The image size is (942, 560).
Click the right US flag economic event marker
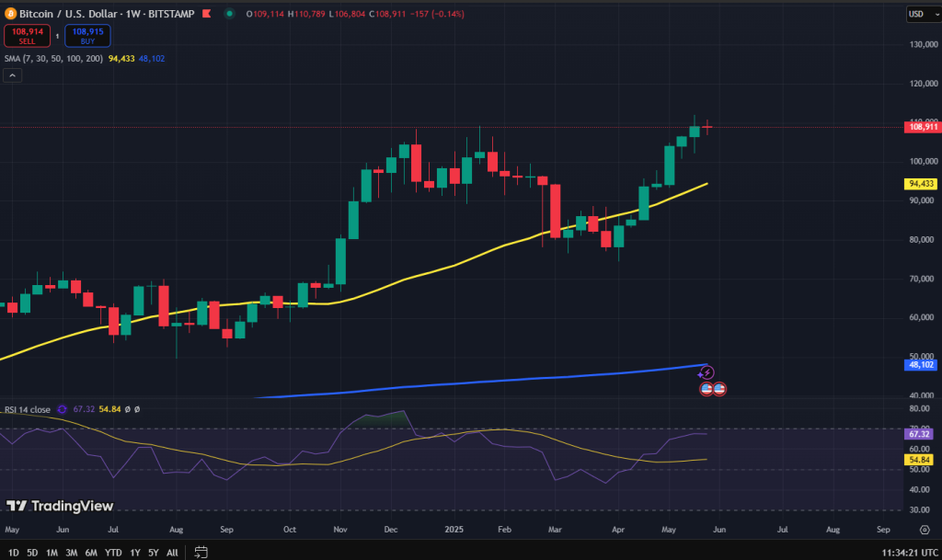719,389
